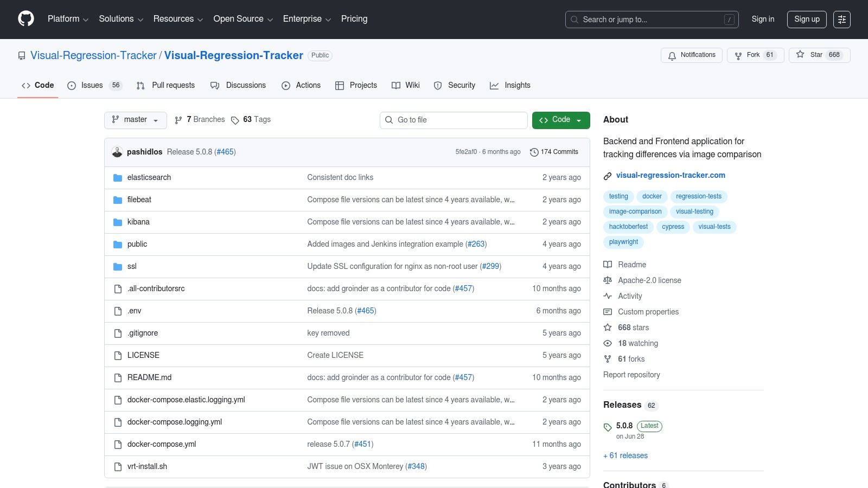
Task: Open the elasticsearch folder icon
Action: pyautogui.click(x=118, y=177)
